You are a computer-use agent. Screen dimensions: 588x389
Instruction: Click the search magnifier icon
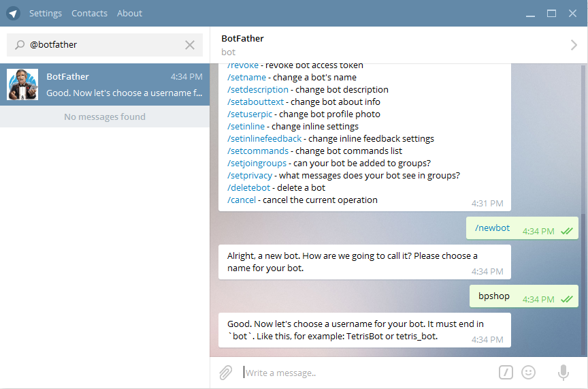(x=20, y=45)
